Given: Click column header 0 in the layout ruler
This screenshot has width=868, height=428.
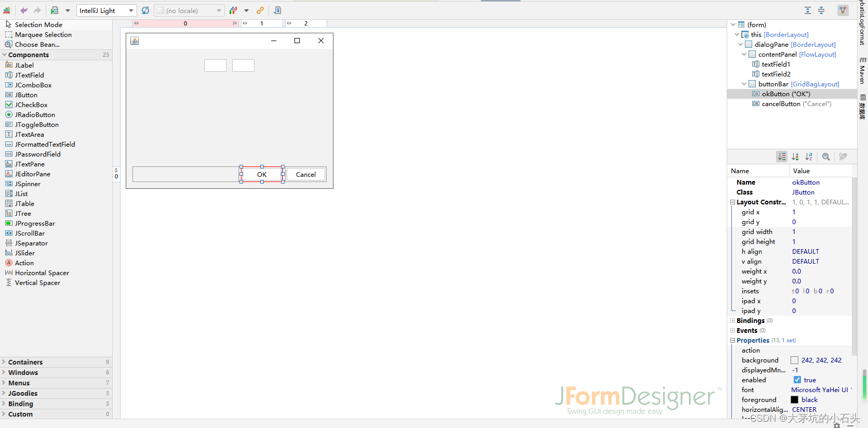Looking at the screenshot, I should [185, 23].
